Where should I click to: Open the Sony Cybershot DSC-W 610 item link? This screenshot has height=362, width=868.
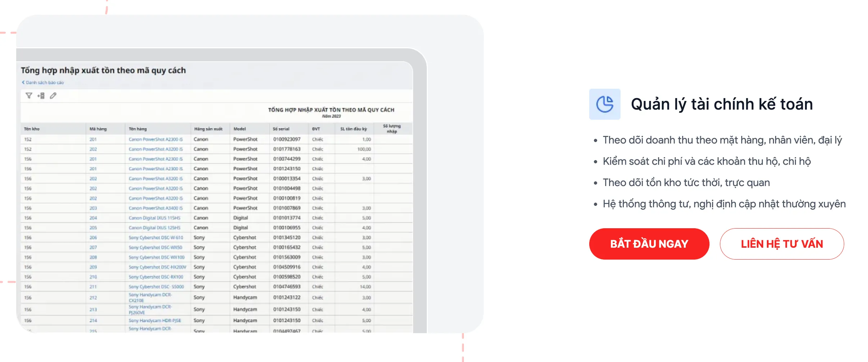click(156, 238)
